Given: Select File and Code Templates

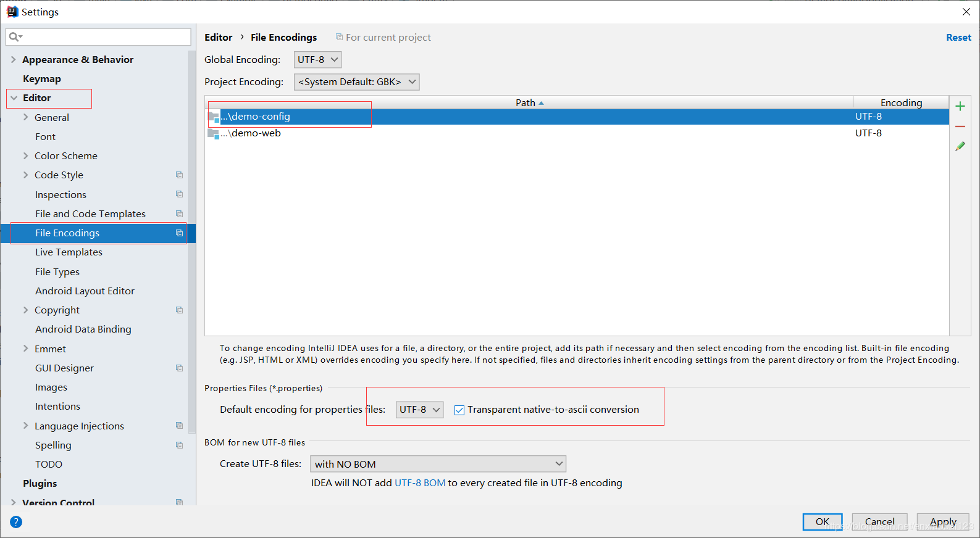Looking at the screenshot, I should 90,214.
